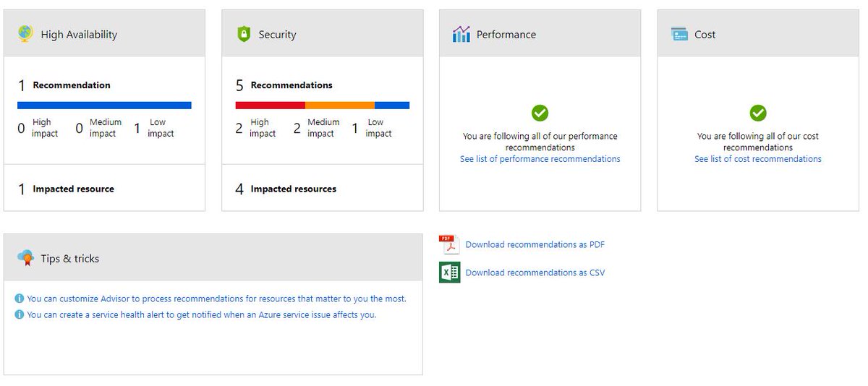Click '4 Impacted resources' in Security
This screenshot has width=868, height=386.
[286, 189]
